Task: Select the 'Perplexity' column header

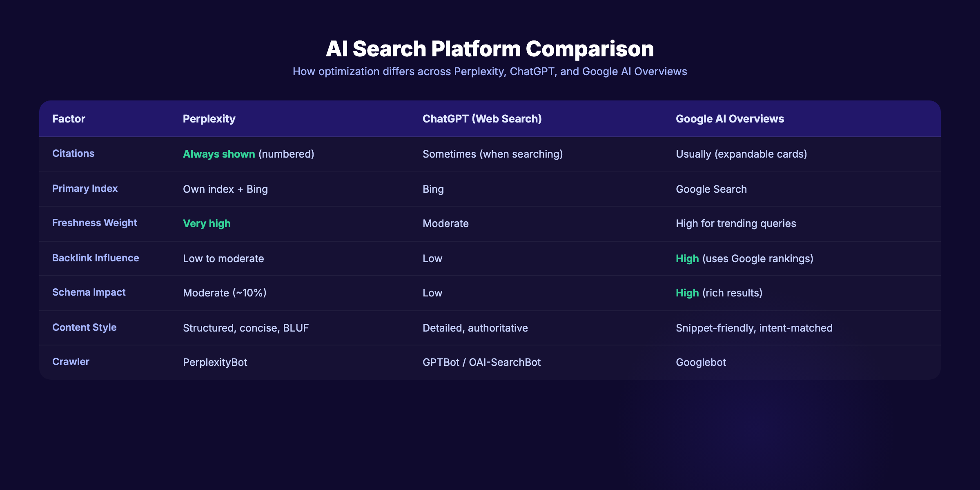Action: [209, 119]
